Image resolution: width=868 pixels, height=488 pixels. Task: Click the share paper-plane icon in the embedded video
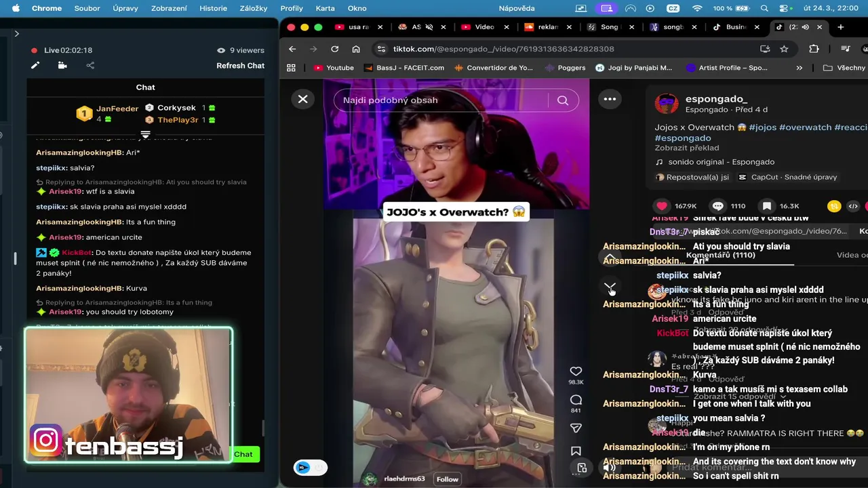pyautogui.click(x=576, y=428)
